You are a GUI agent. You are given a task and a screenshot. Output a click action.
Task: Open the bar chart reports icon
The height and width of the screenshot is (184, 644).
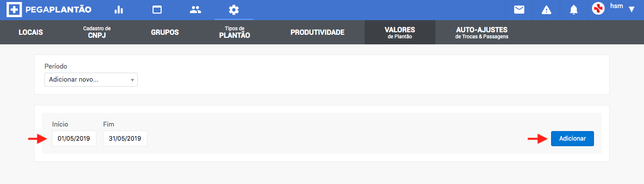pyautogui.click(x=119, y=10)
